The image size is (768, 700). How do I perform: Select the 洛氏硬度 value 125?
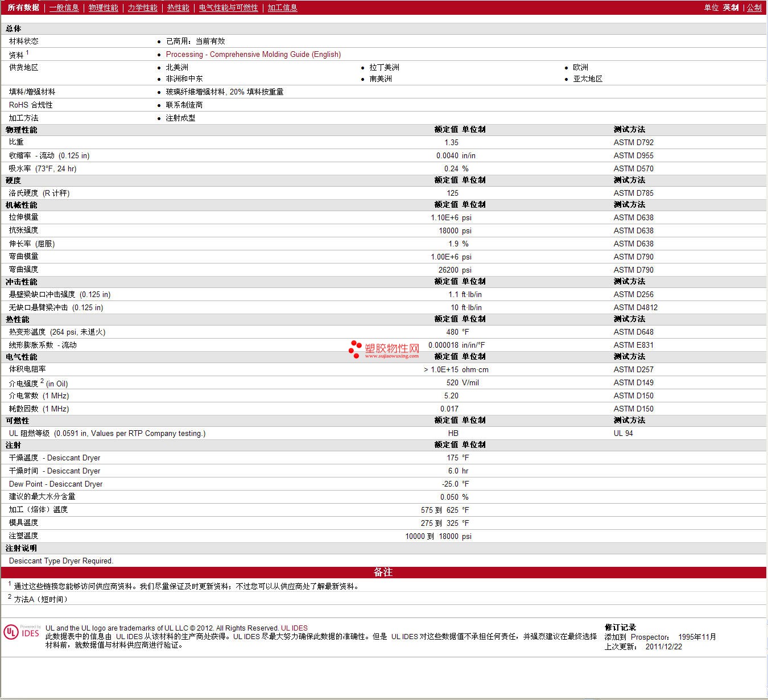452,193
